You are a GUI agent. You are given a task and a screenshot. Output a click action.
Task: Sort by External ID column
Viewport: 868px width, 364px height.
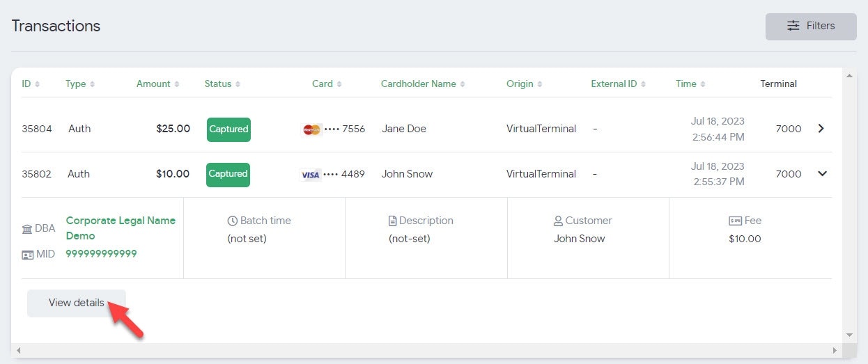618,84
